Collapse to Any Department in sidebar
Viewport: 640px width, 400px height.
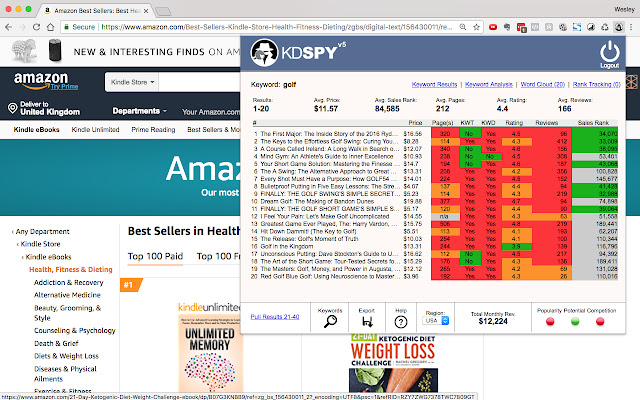(41, 231)
